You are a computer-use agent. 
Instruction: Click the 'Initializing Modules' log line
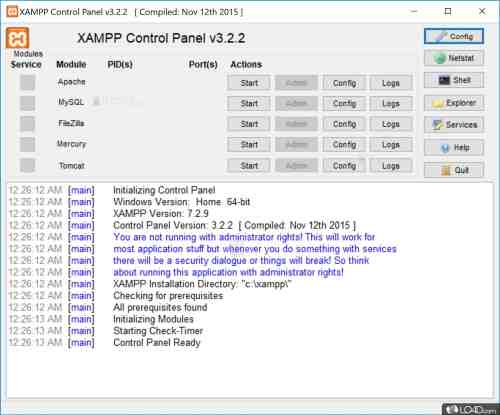coord(153,319)
